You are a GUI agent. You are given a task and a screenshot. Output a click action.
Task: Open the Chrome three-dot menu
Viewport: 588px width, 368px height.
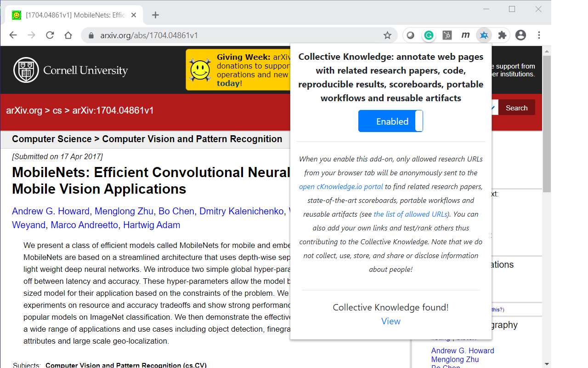pyautogui.click(x=539, y=35)
